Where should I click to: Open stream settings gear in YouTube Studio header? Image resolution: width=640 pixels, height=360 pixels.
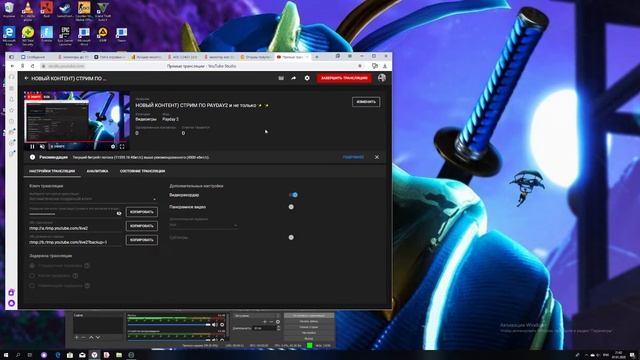click(307, 78)
